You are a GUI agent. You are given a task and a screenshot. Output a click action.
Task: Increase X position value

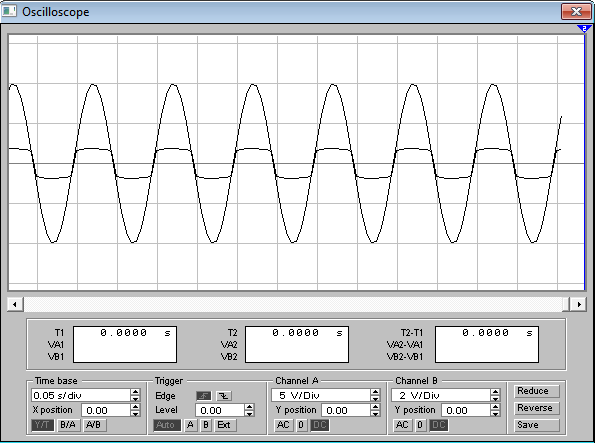(x=135, y=407)
